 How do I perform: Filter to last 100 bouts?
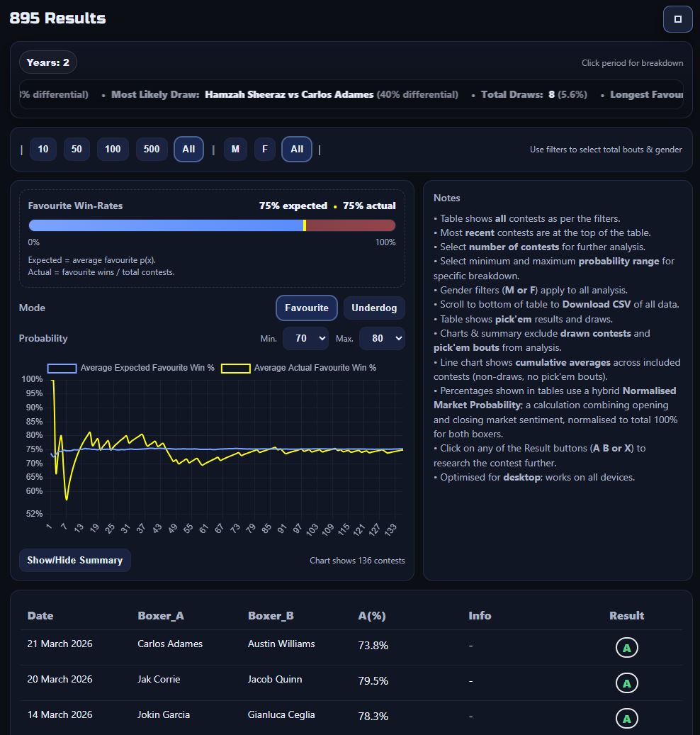113,150
